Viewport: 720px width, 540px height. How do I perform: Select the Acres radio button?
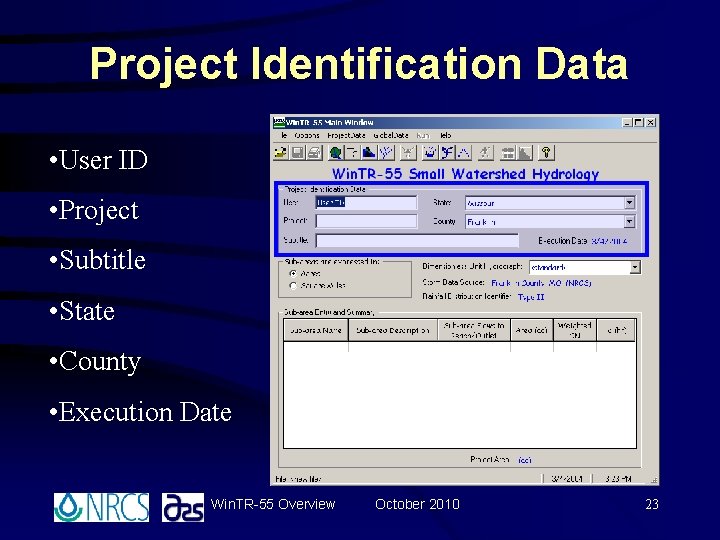click(x=293, y=273)
